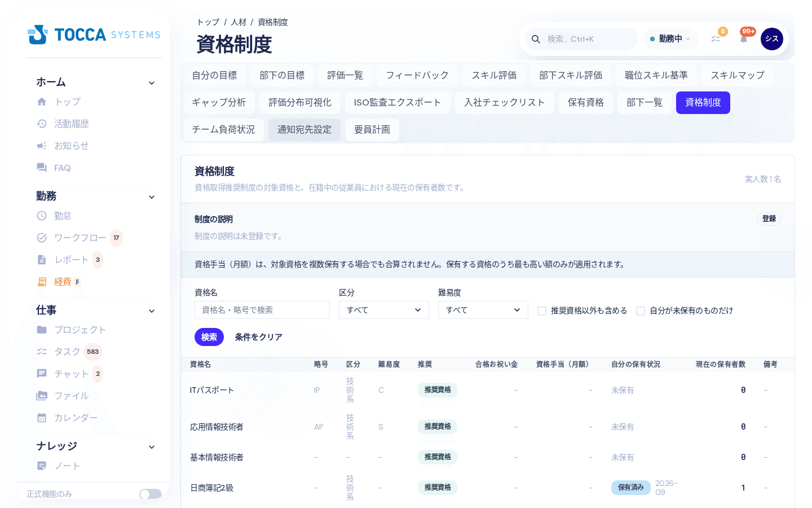Viewport: 812px width, 508px height.
Task: Focus the 資格名 search field
Action: [x=262, y=310]
